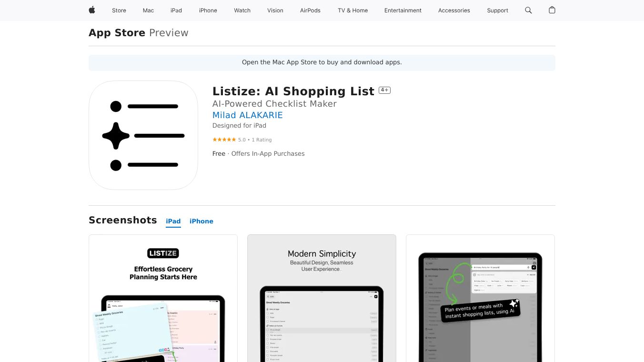Open the iPad menu item in the nav bar

[x=176, y=10]
